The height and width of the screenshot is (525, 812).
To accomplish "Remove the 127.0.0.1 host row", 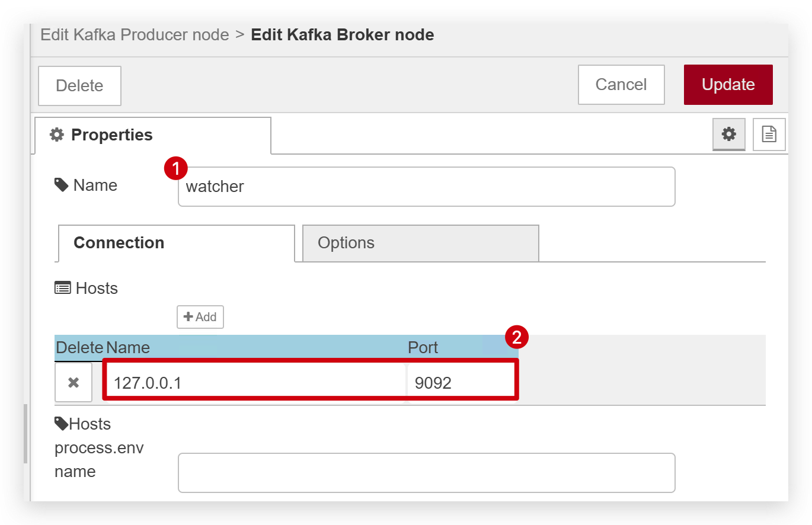I will 73,382.
